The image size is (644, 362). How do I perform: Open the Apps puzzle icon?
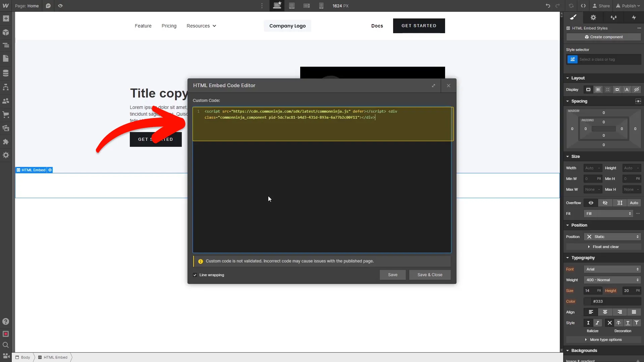pos(6,142)
